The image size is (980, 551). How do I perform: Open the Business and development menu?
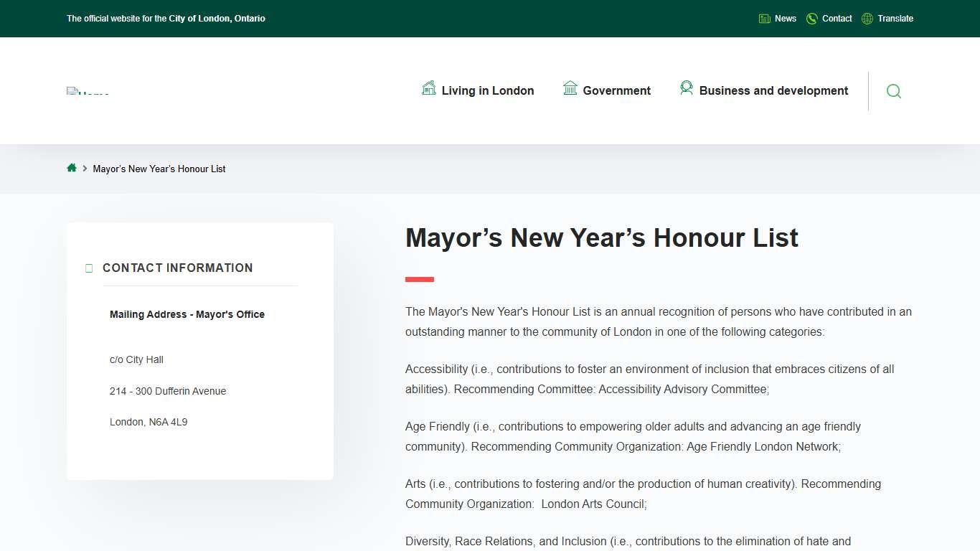(773, 90)
